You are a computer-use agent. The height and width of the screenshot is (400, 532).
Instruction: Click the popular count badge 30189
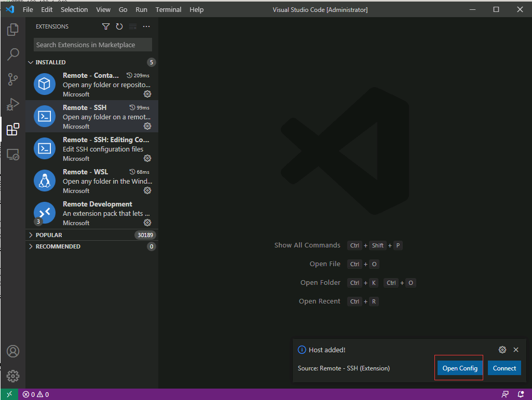tap(145, 235)
